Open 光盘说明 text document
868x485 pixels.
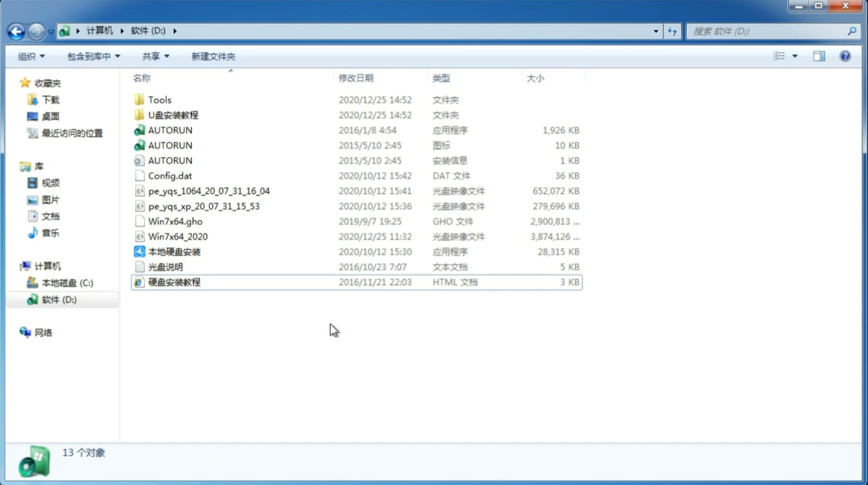(165, 266)
